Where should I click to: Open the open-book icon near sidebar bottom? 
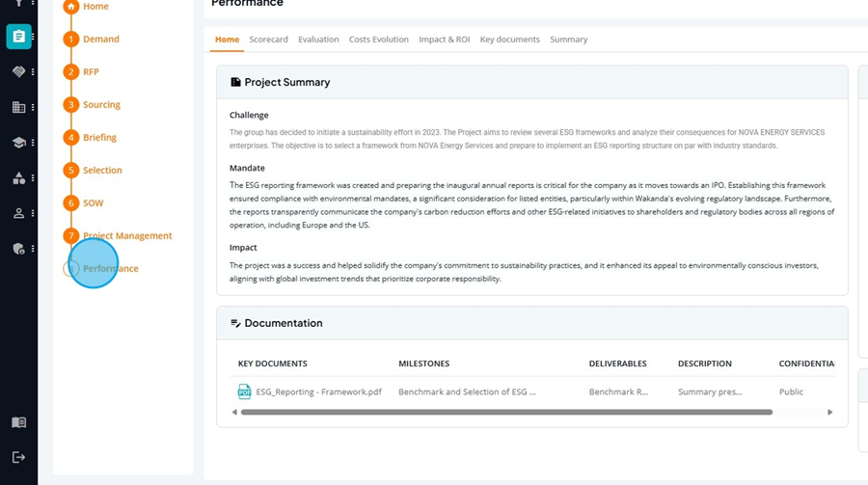[18, 422]
